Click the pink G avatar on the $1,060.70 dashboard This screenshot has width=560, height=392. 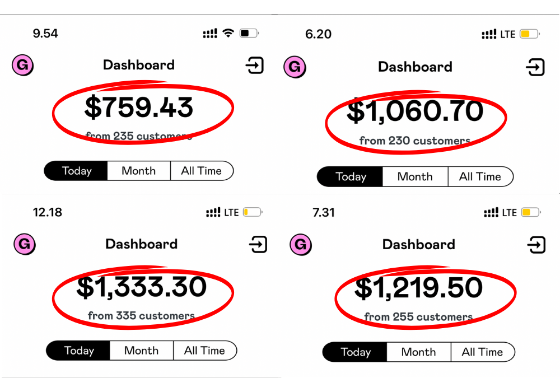pyautogui.click(x=295, y=67)
